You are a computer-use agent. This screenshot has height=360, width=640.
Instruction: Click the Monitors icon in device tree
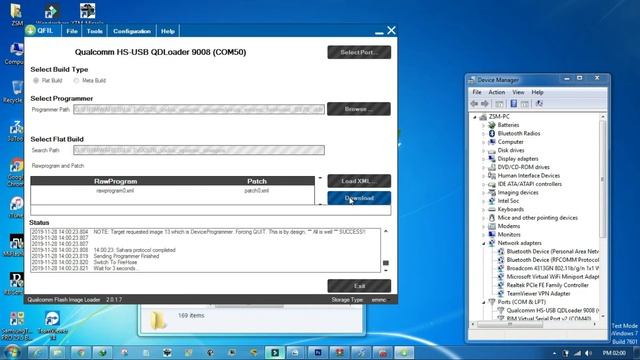click(492, 234)
